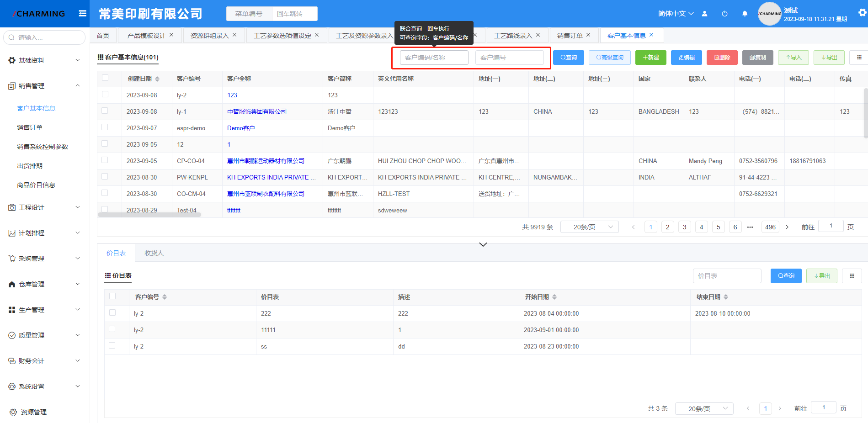This screenshot has height=423, width=868.
Task: Click the power logout icon
Action: 724,14
